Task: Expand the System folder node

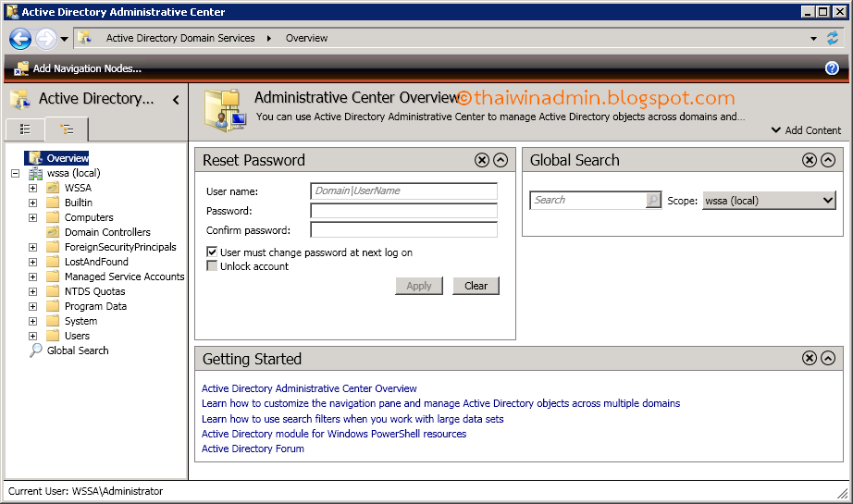Action: coord(32,321)
